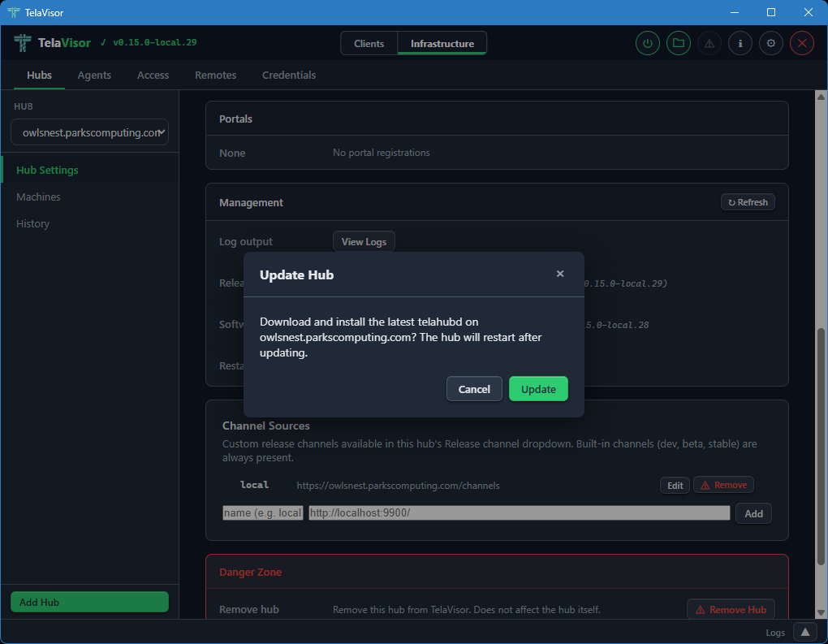
Task: Switch to the Infrastructure view
Action: tap(442, 43)
